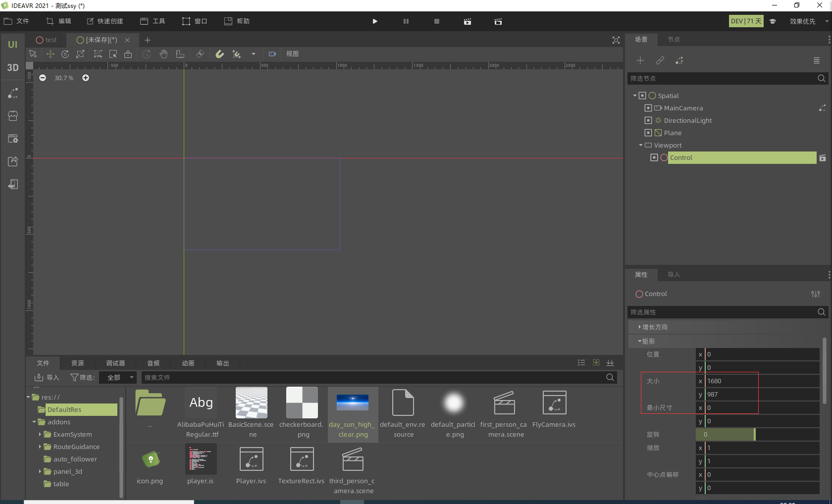Screen dimensions: 832x504
Task: Expand the ExamSystem folder
Action: click(40, 434)
